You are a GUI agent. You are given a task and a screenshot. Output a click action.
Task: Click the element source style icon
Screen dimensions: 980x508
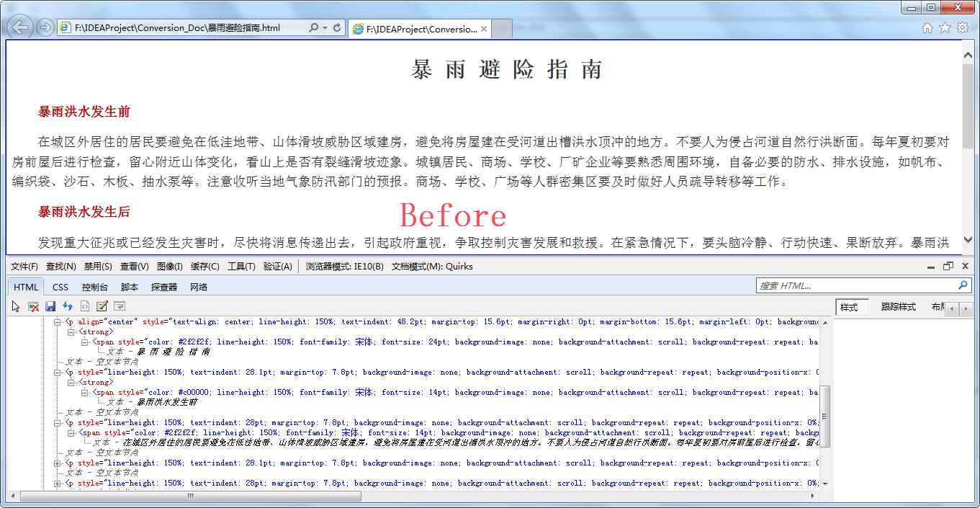(85, 306)
